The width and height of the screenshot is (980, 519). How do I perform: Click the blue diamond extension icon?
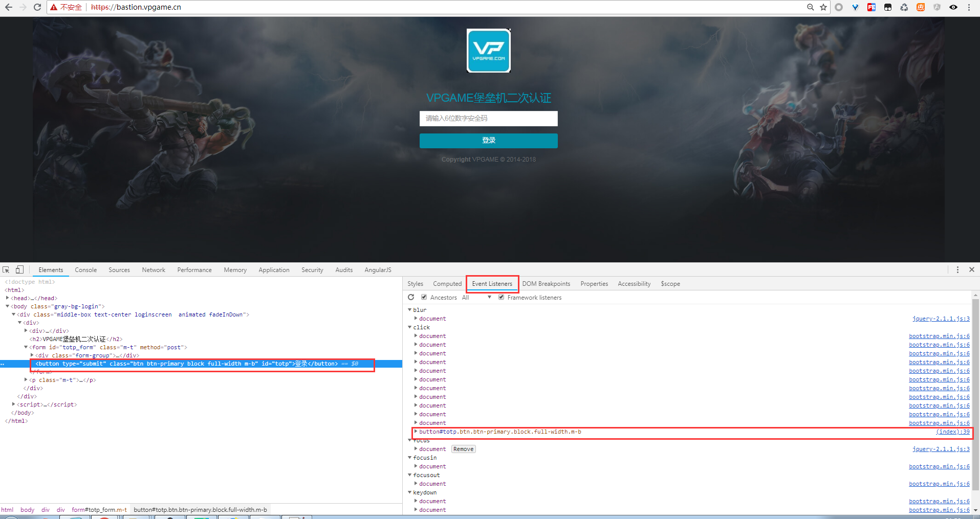[855, 7]
